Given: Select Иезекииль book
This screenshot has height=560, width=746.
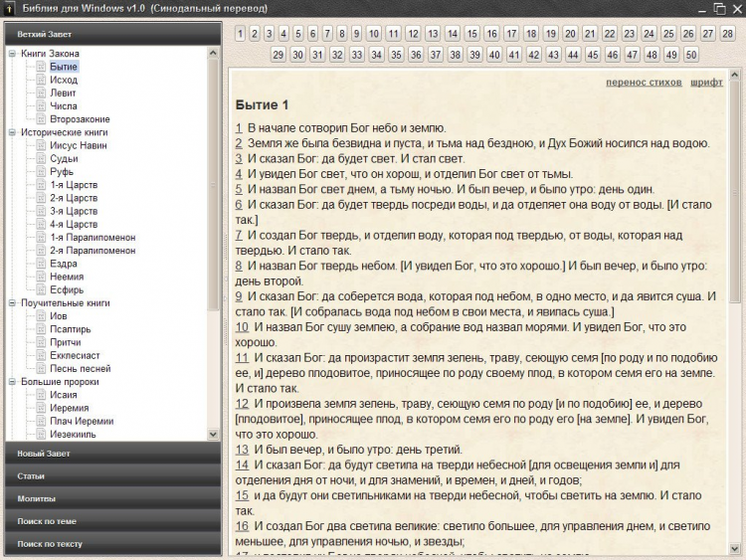Looking at the screenshot, I should pyautogui.click(x=73, y=434).
